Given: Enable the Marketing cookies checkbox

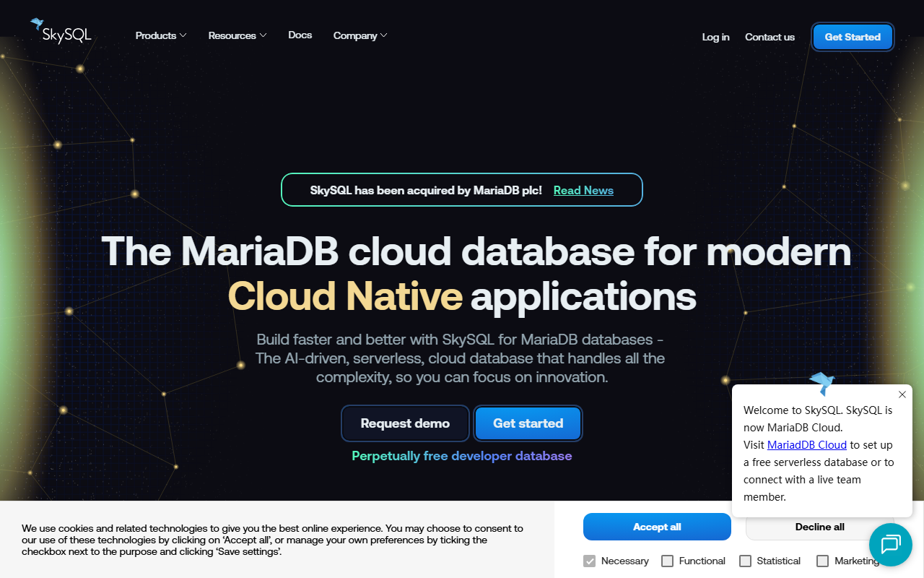Looking at the screenshot, I should click(823, 561).
